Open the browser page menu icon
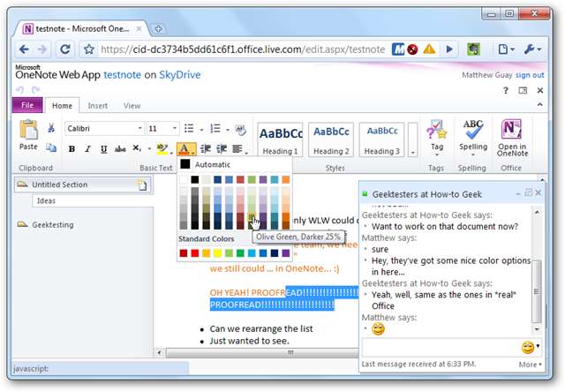 [506, 49]
